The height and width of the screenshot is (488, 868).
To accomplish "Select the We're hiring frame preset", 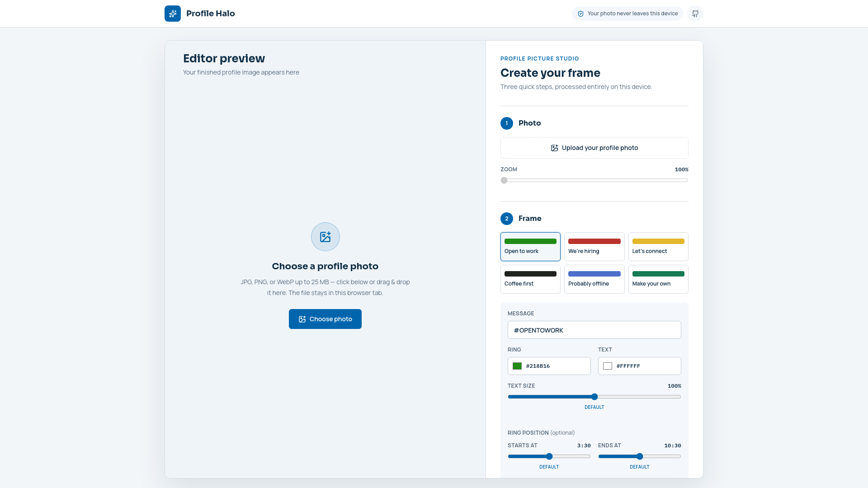I will [594, 247].
